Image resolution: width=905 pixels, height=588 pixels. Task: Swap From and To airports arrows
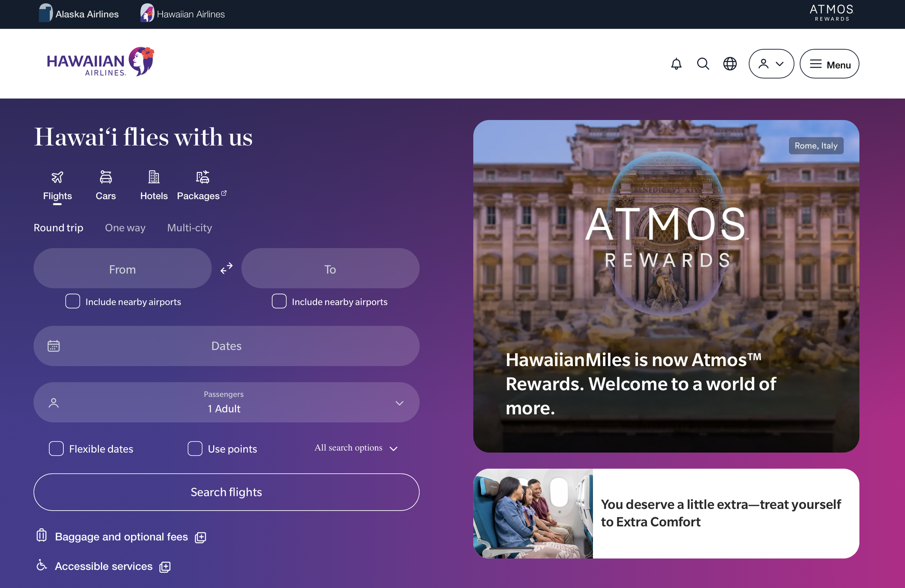[x=227, y=269]
